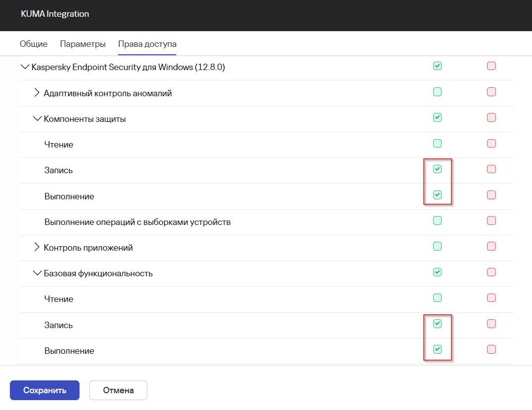The image size is (532, 410).
Task: Check green checkbox for Адаптивный контроль аномалий
Action: click(x=437, y=92)
